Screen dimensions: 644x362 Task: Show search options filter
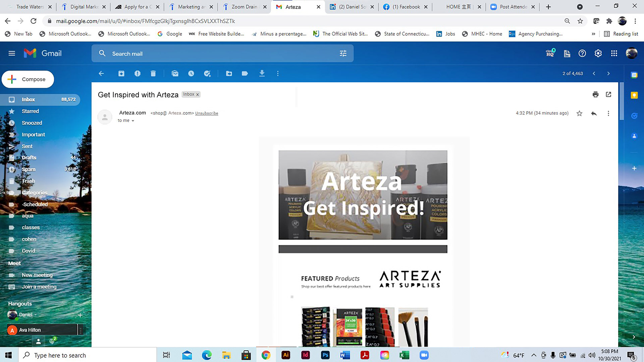(343, 53)
